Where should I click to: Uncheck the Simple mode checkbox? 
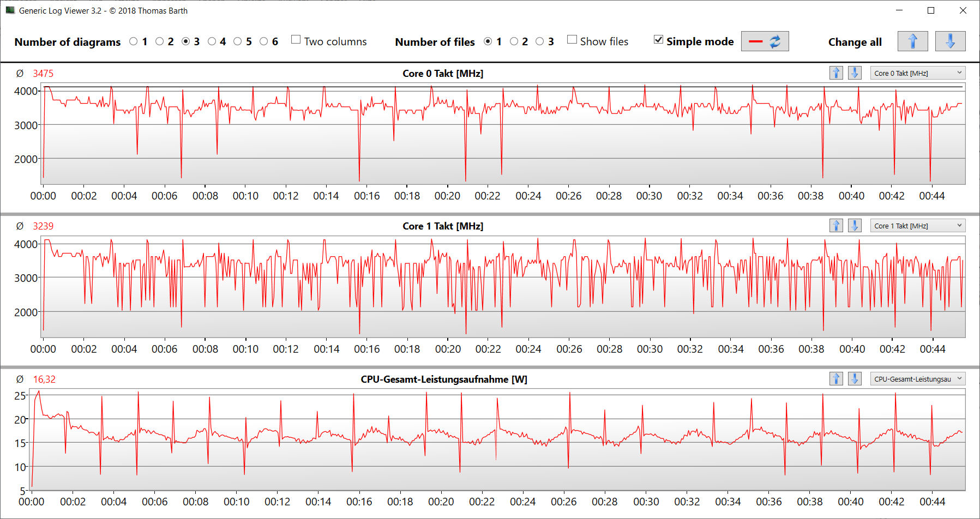click(x=658, y=40)
